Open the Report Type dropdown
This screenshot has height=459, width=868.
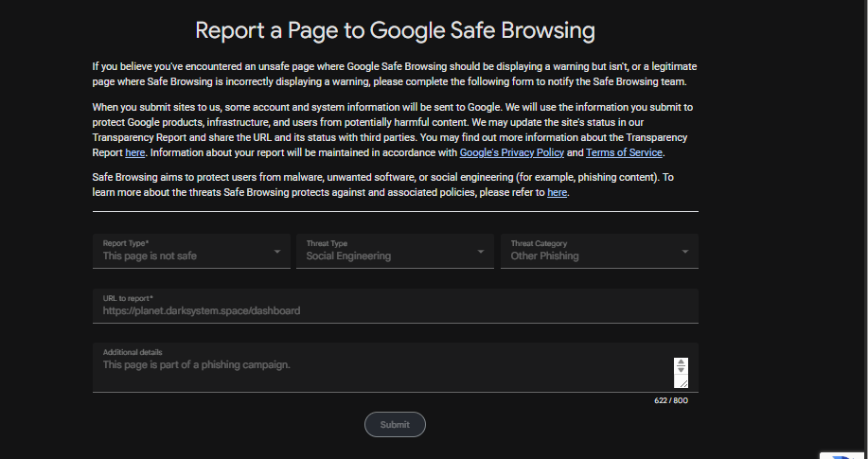tap(191, 251)
